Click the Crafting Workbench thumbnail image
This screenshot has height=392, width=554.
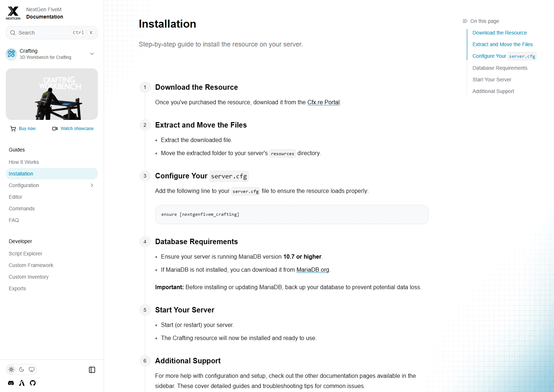(x=52, y=94)
